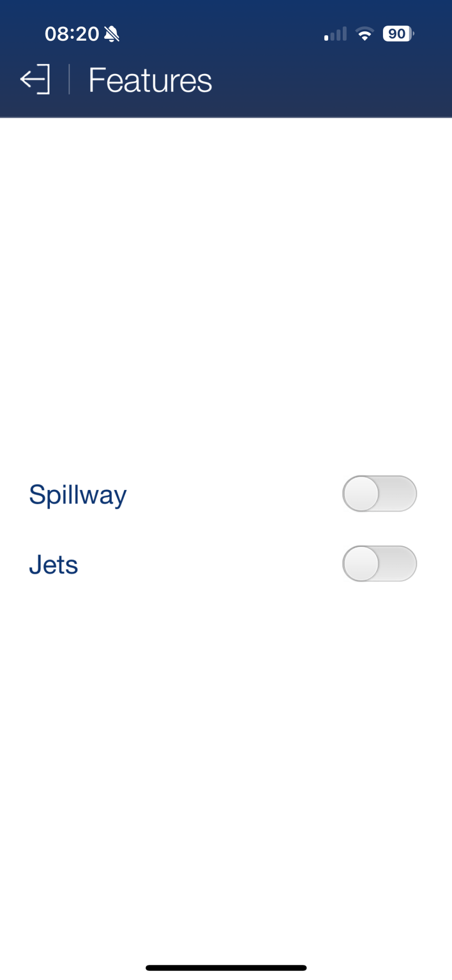452x980 pixels.
Task: Tap the silent mode bell icon
Action: coord(112,34)
